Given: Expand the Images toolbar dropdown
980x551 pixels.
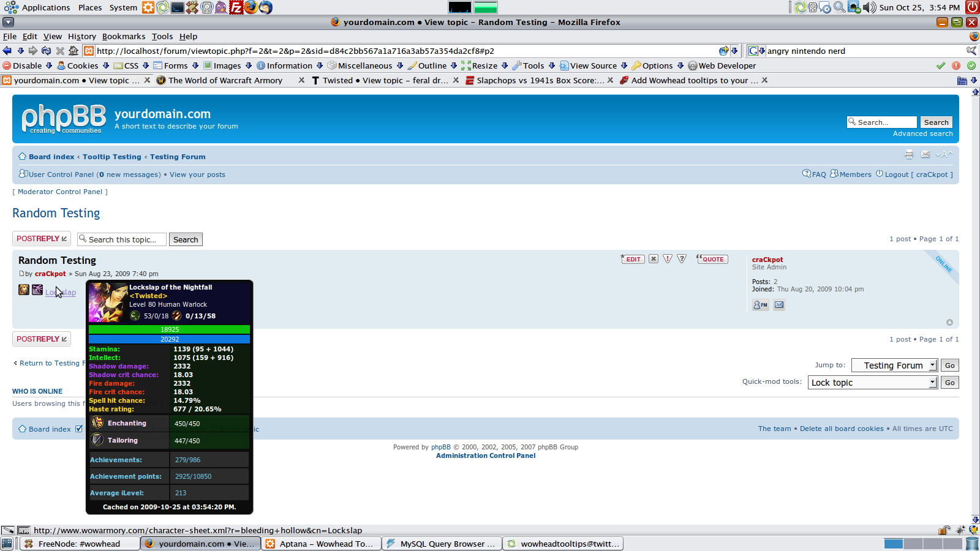Looking at the screenshot, I should 249,66.
